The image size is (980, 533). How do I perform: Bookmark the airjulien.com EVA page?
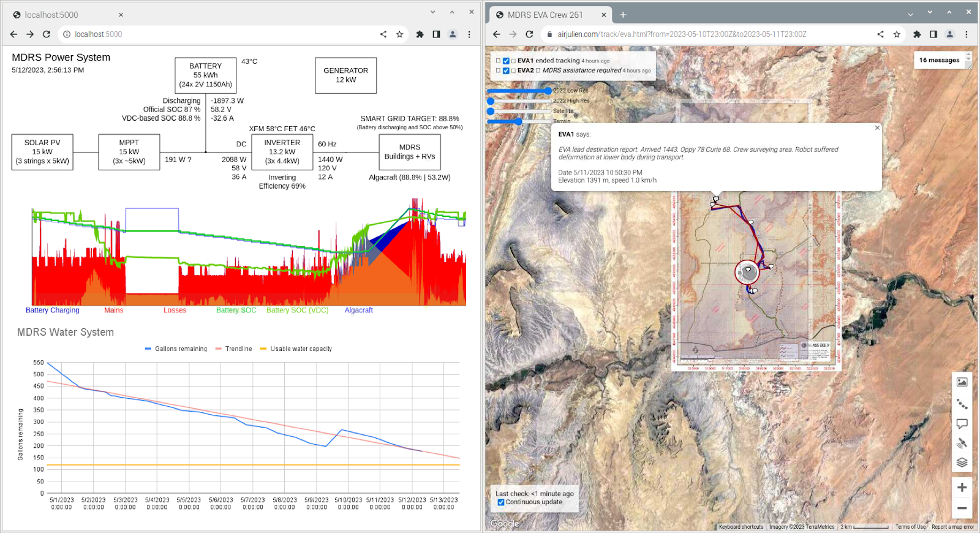click(x=897, y=34)
